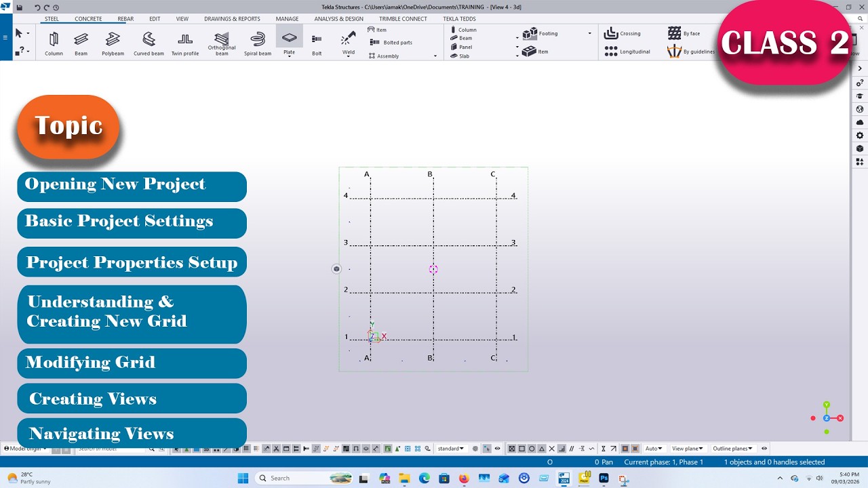Viewport: 868px width, 488px height.
Task: Open the VIEW ribbon tab
Action: point(182,19)
